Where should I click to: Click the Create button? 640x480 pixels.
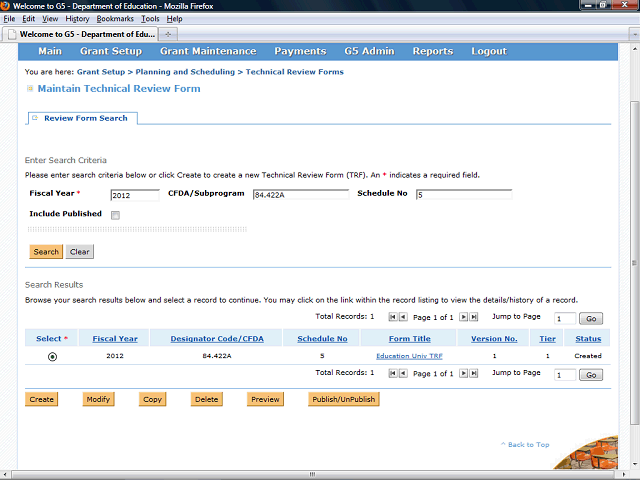(42, 399)
